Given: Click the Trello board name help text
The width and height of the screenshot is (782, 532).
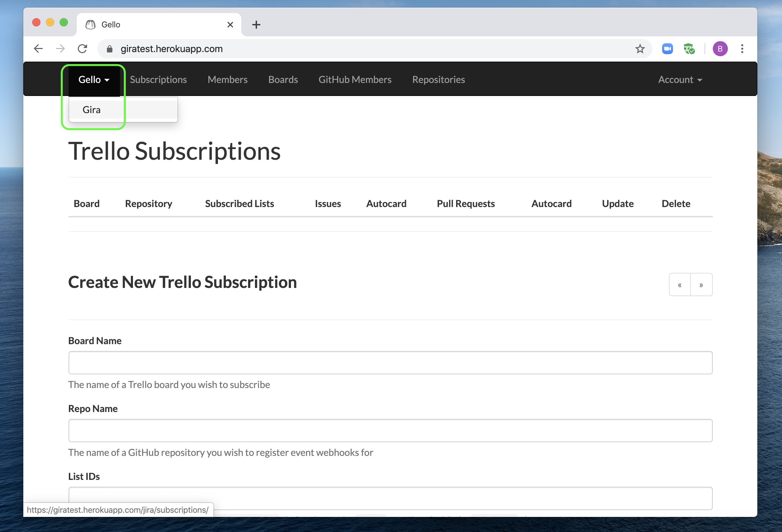Looking at the screenshot, I should click(x=169, y=385).
